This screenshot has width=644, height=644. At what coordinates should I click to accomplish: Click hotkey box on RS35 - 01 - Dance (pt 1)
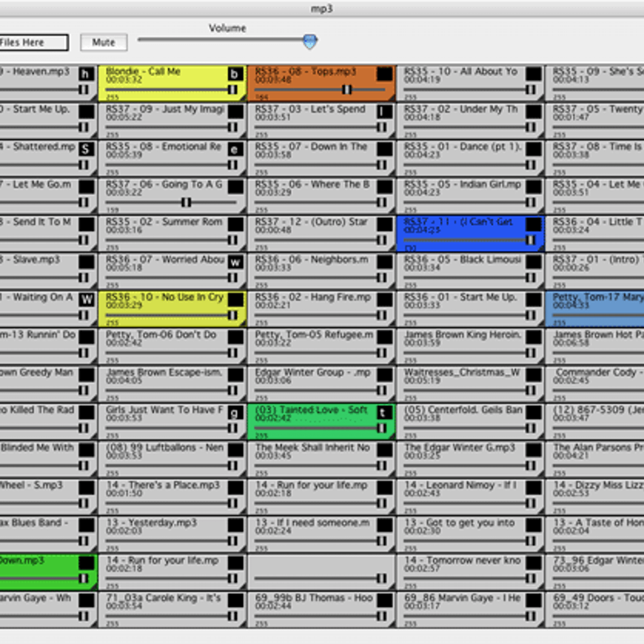click(533, 149)
